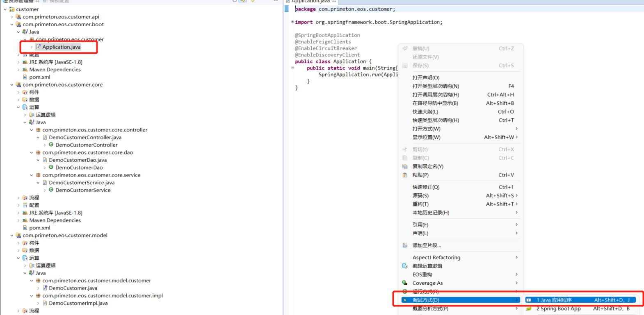Image resolution: width=644 pixels, height=315 pixels.
Task: Click the 添加至片段 icon in context menu
Action: tap(405, 245)
